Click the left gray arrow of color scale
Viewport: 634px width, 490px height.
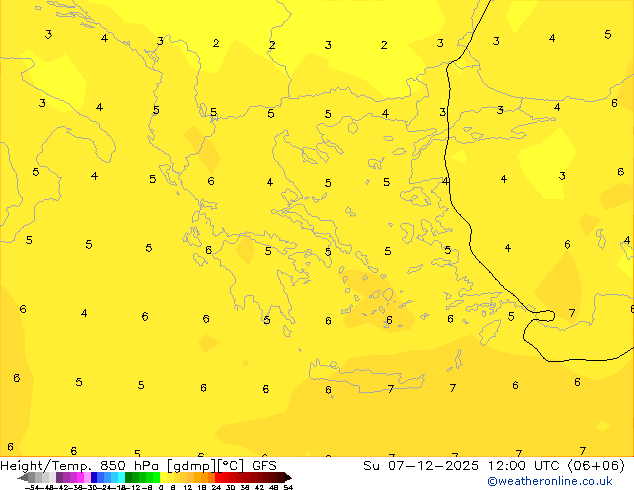[x=23, y=478]
